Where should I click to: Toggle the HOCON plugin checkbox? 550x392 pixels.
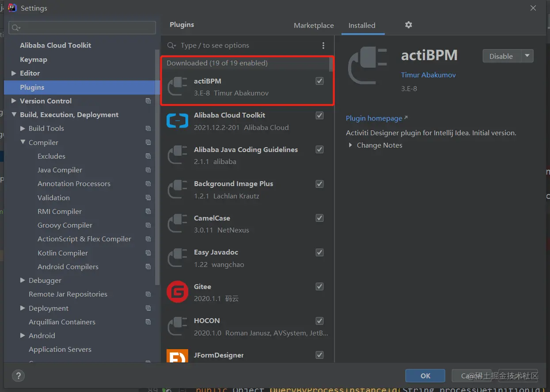pos(320,321)
